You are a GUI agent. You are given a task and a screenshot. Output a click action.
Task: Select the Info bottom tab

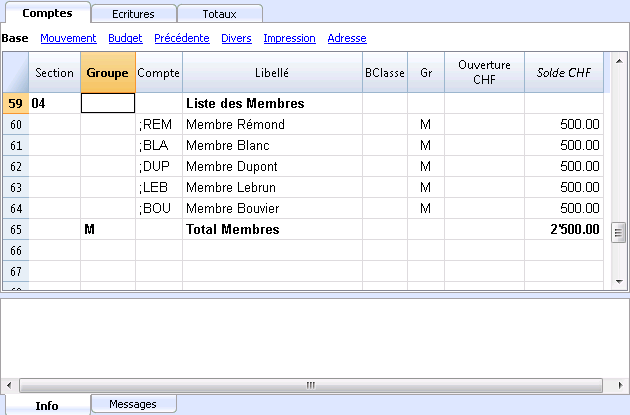point(47,405)
